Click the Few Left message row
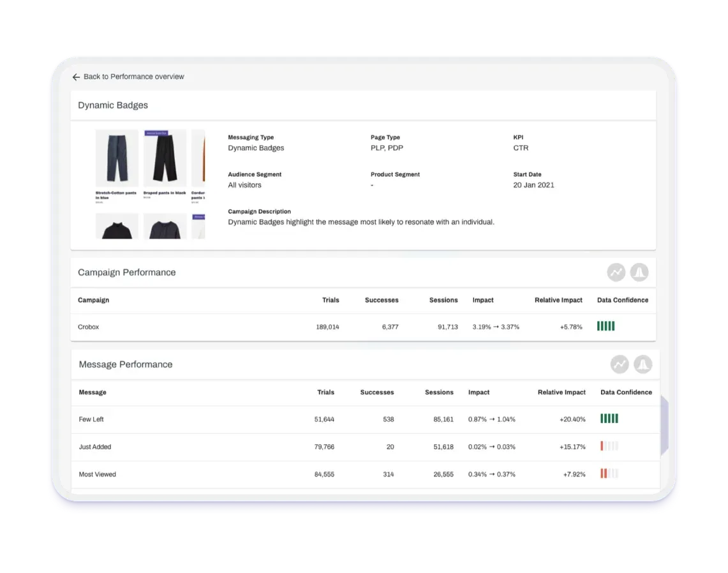This screenshot has height=573, width=728. click(x=366, y=419)
